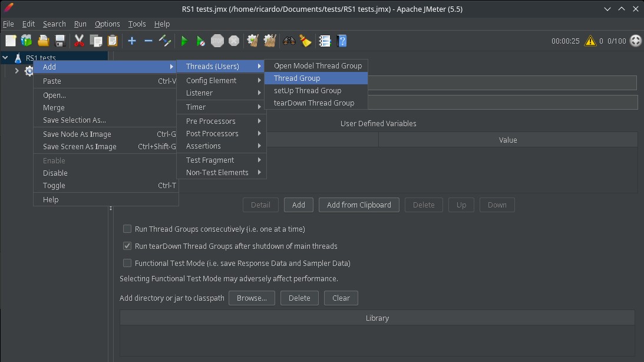Click the Toggle enable/disable toolbar icon
Viewport: 644px width, 362px height.
pos(165,41)
